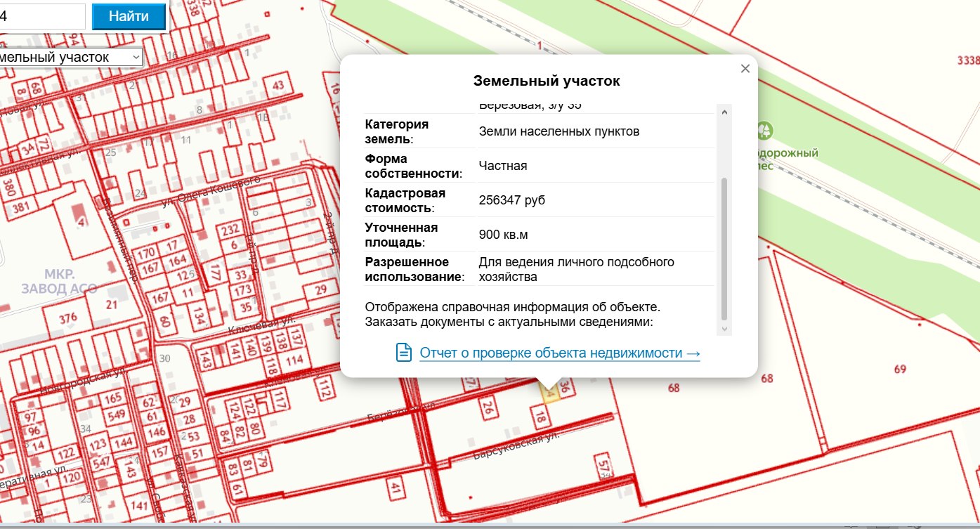Select map parcel number 69
Screen dimensions: 980x529
[900, 370]
